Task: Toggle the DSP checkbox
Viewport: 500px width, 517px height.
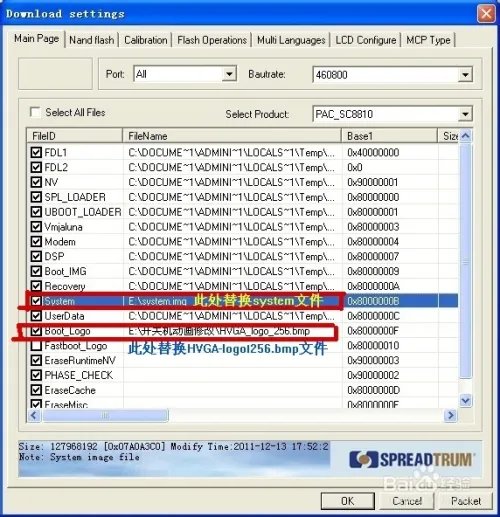Action: click(x=36, y=256)
